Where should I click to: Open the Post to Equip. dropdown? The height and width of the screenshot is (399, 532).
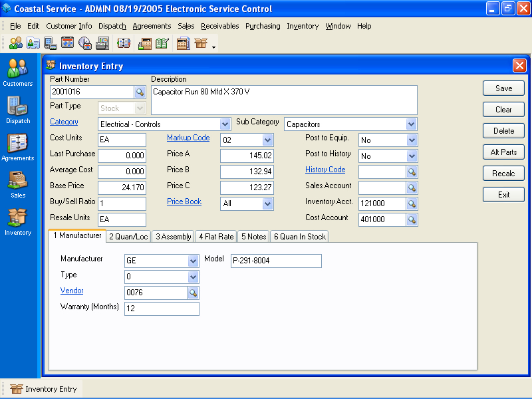tap(412, 140)
